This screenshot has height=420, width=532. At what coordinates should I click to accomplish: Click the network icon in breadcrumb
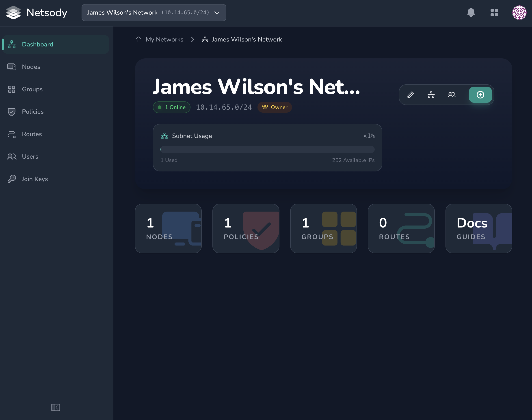(x=205, y=39)
